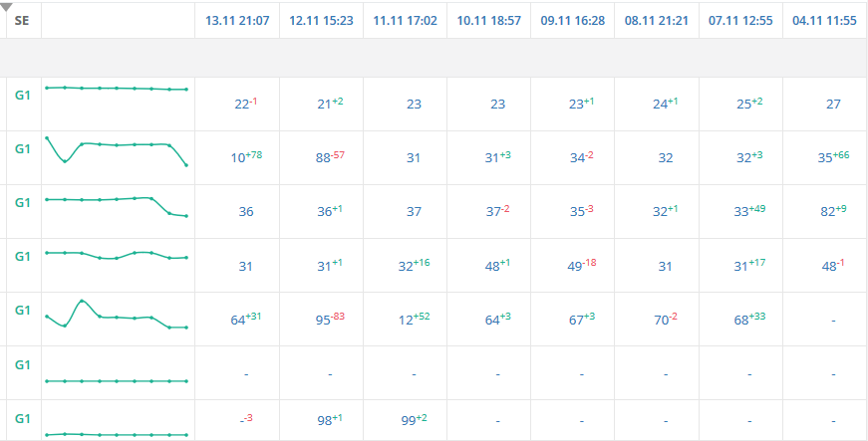Click the cell showing 31+3
Image resolution: width=868 pixels, height=441 pixels.
point(497,156)
